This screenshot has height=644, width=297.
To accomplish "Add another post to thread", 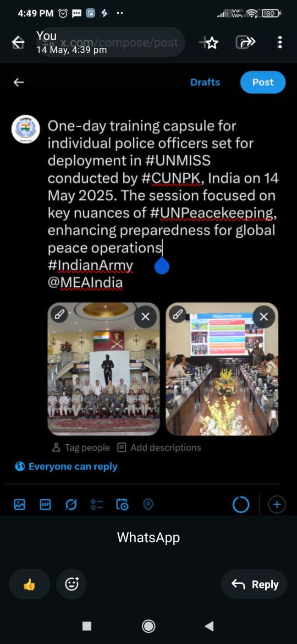I will (x=277, y=505).
